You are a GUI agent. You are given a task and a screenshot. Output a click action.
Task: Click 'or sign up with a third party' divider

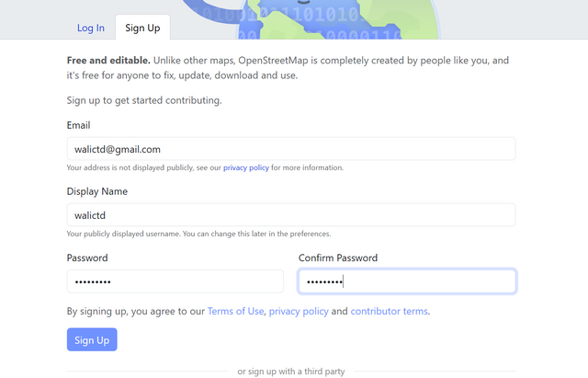coord(291,372)
